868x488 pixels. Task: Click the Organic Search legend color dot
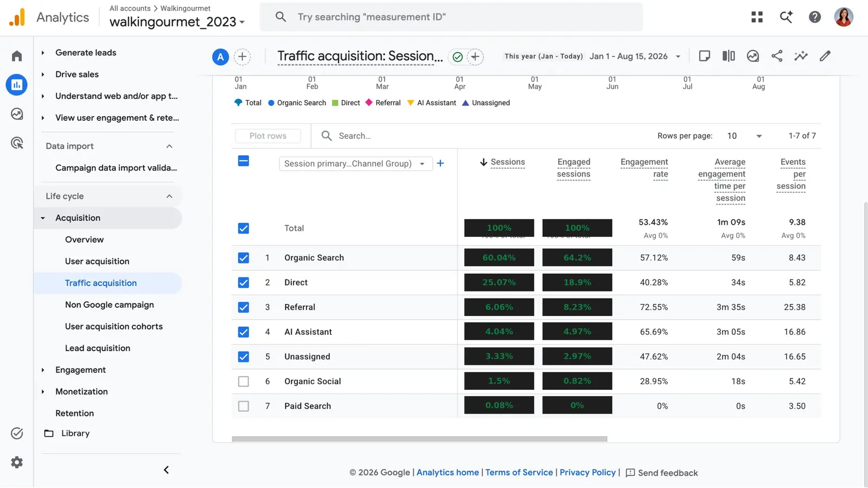click(x=271, y=103)
